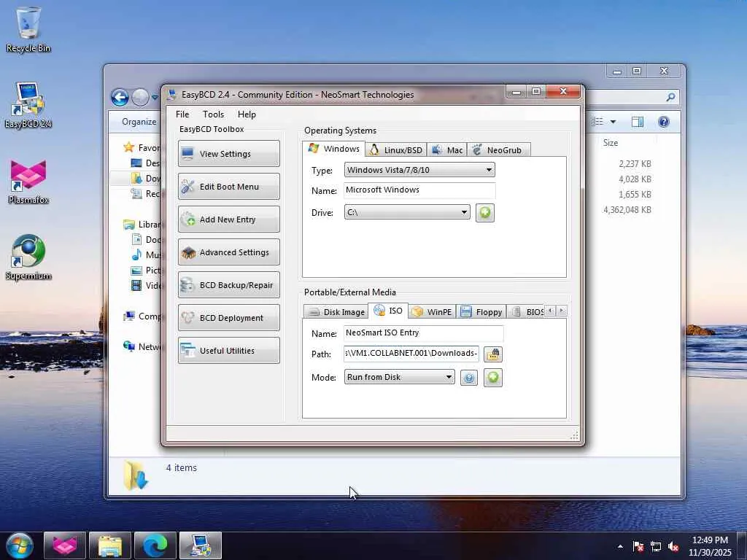747x560 pixels.
Task: Open Organize menu in Explorer window
Action: coord(139,122)
